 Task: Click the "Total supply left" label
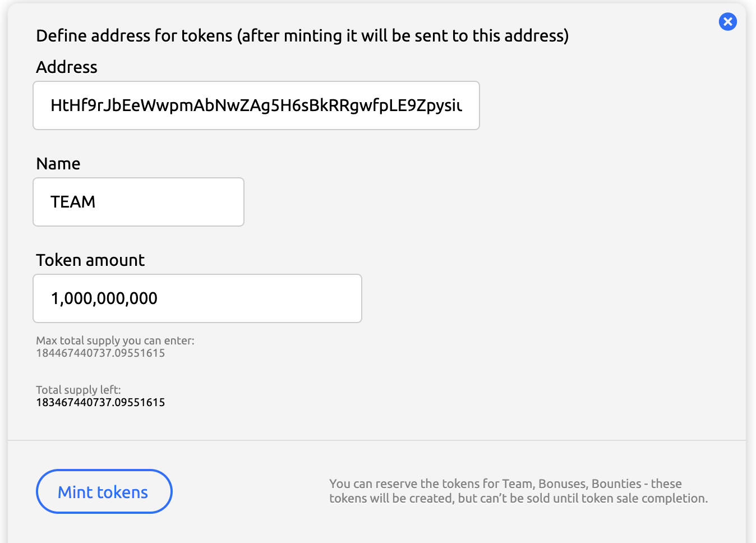pos(79,390)
